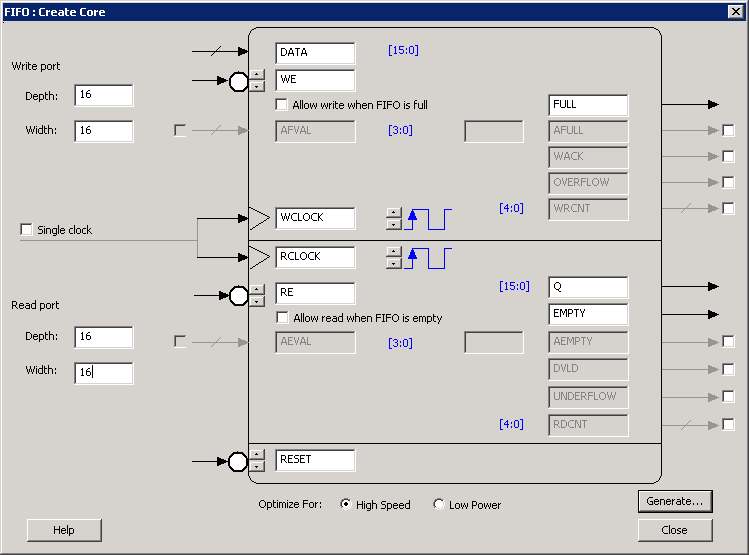Click the Read port Depth field
749x555 pixels.
[104, 337]
